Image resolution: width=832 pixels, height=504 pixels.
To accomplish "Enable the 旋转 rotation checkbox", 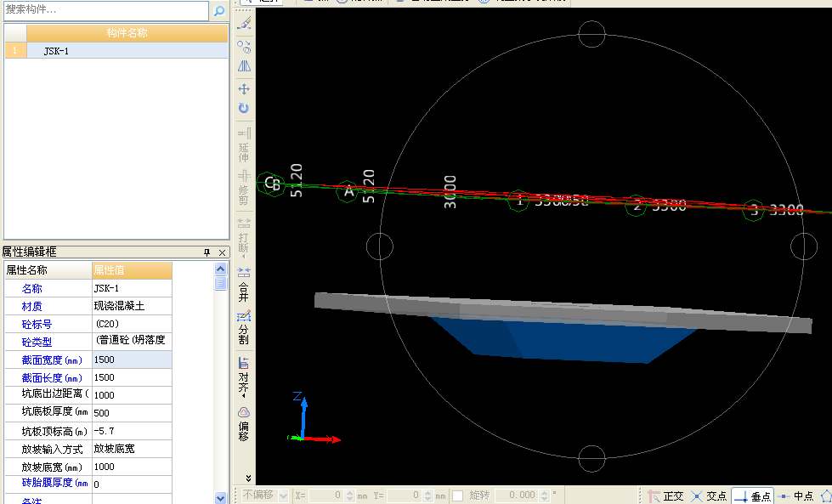I will point(457,496).
